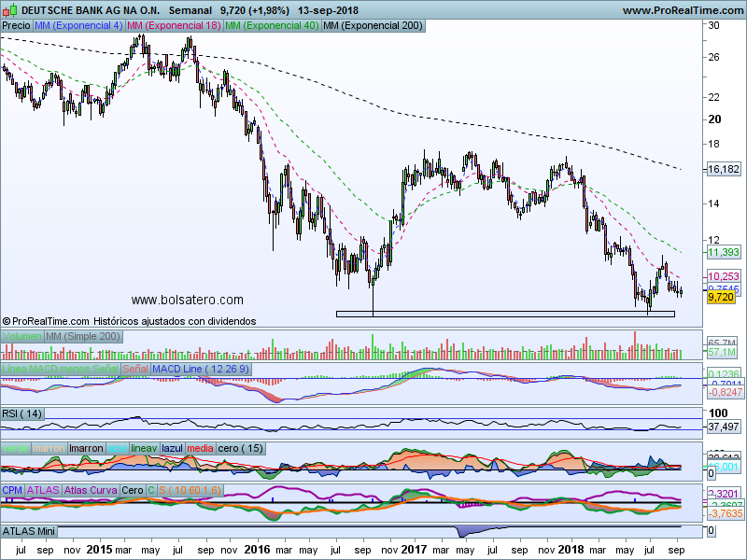
Task: Open the MACD Line (12 26 9) settings
Action: coord(200,370)
